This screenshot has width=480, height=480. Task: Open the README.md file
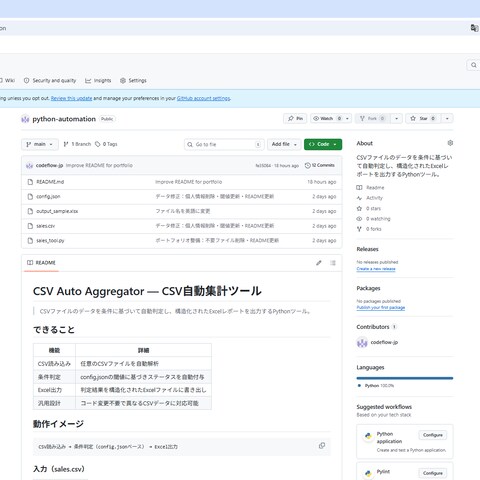pos(50,182)
